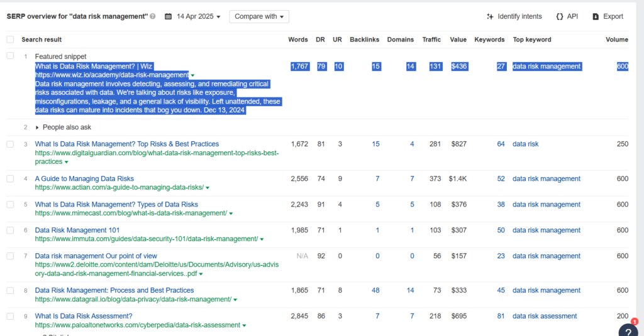Open 'Data Risk Management: Process and Best Practices' link
The image size is (644, 336).
[x=114, y=290]
